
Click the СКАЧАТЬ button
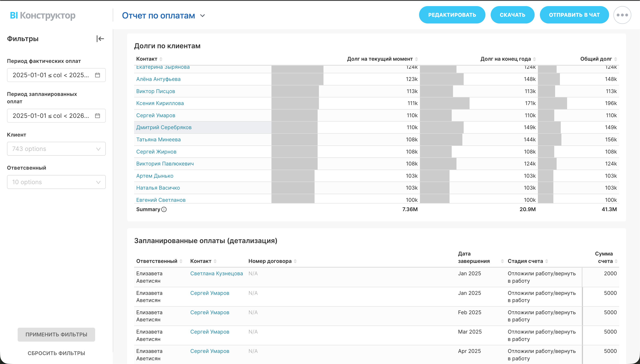512,15
